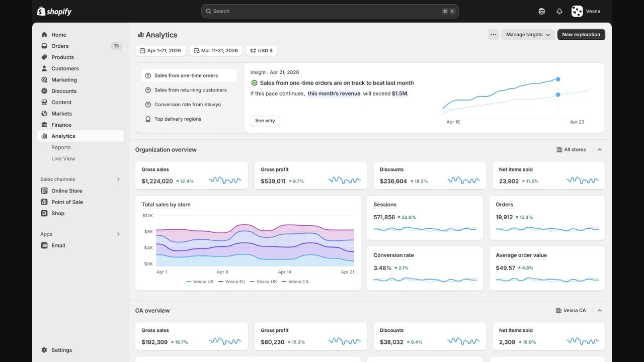Open Manage targets dropdown
644x362 pixels.
528,35
